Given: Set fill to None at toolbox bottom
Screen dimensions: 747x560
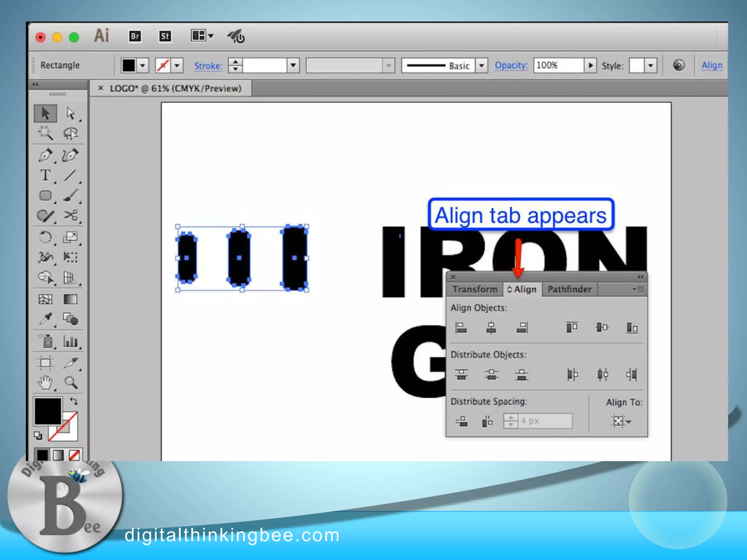Looking at the screenshot, I should point(74,455).
